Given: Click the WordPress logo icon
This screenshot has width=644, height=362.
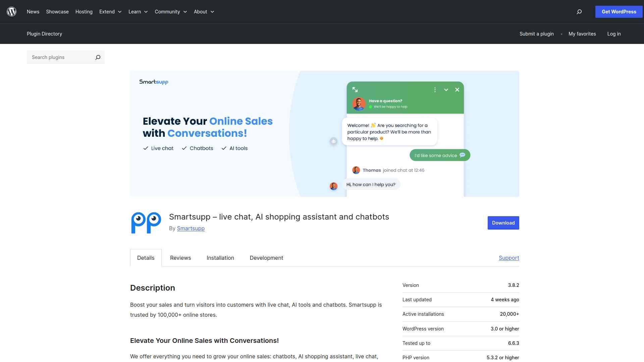Looking at the screenshot, I should coord(12,12).
